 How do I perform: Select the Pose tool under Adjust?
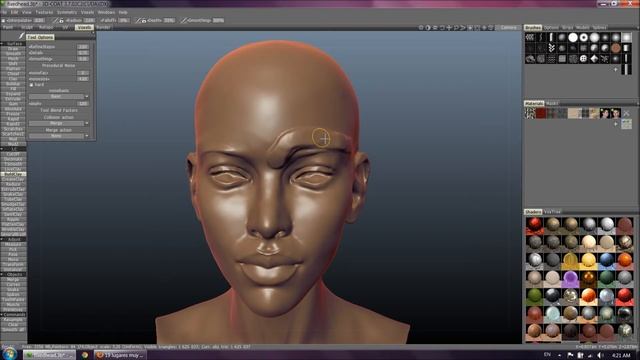tap(13, 254)
